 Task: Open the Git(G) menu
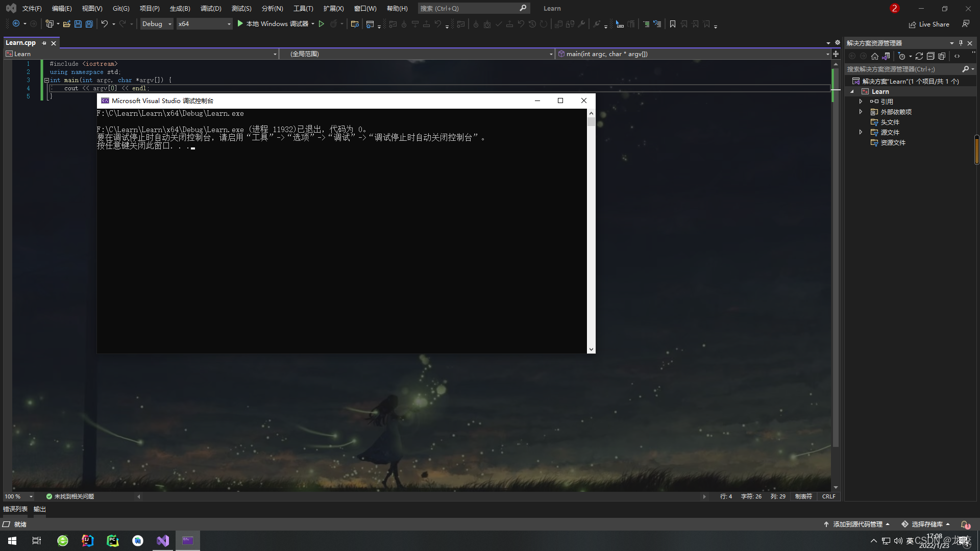tap(121, 8)
